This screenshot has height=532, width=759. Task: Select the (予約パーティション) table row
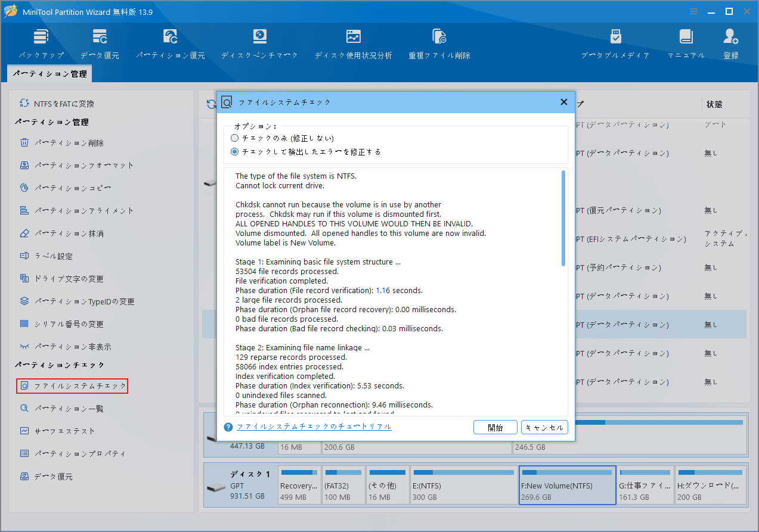(x=661, y=267)
